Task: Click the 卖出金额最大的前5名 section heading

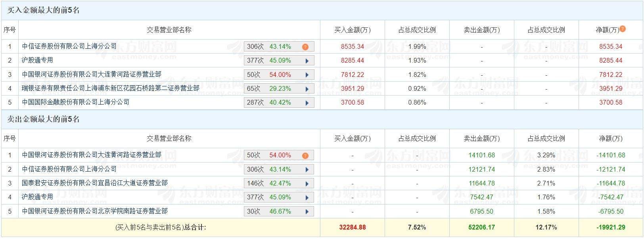Action: [44, 119]
